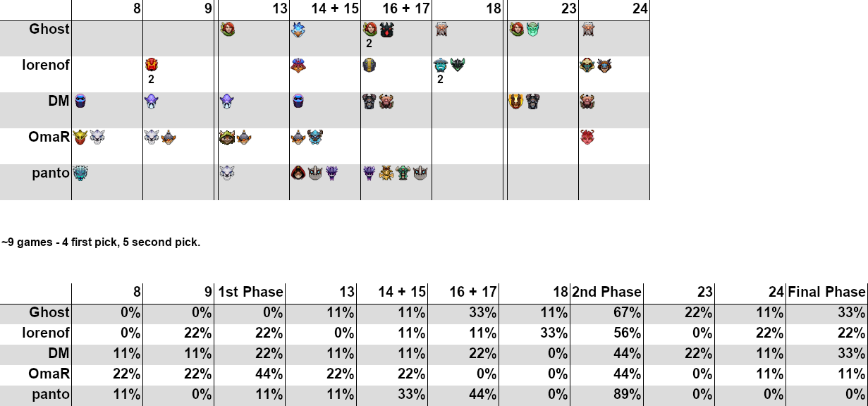Click Ghost's red-haired hero icon under column 13

[227, 30]
